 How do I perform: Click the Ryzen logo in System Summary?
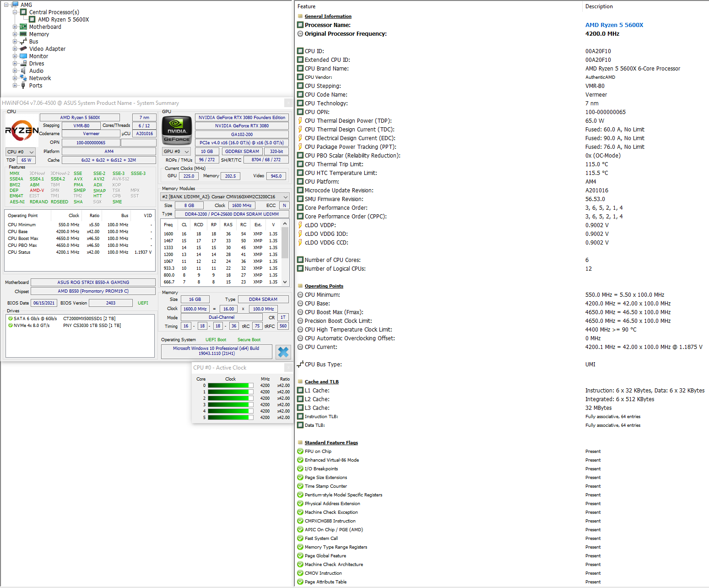[22, 131]
